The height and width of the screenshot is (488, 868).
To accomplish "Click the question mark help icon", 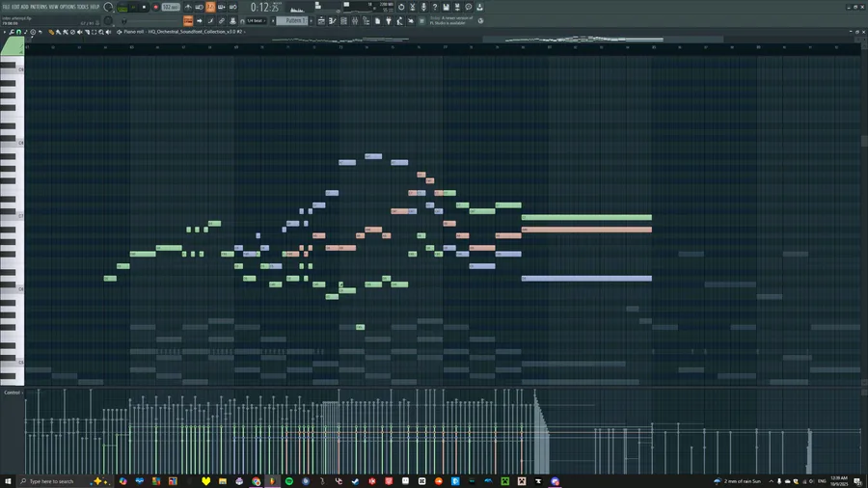I will (435, 7).
